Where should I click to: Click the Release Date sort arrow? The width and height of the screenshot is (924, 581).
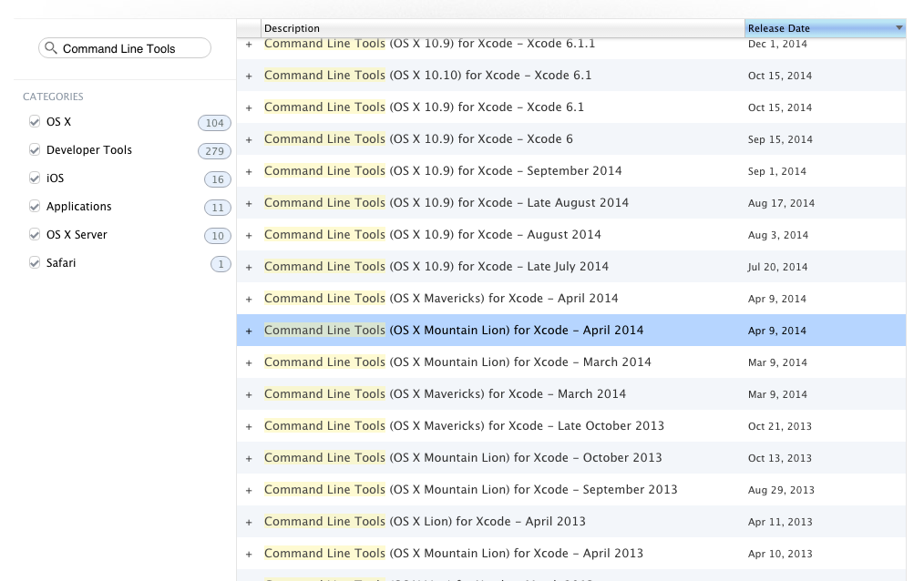point(898,27)
